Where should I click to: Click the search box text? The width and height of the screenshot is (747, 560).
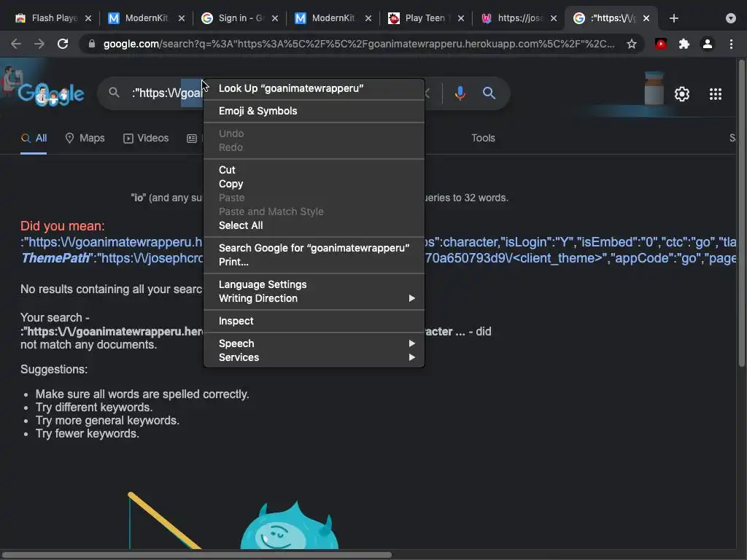coord(167,93)
